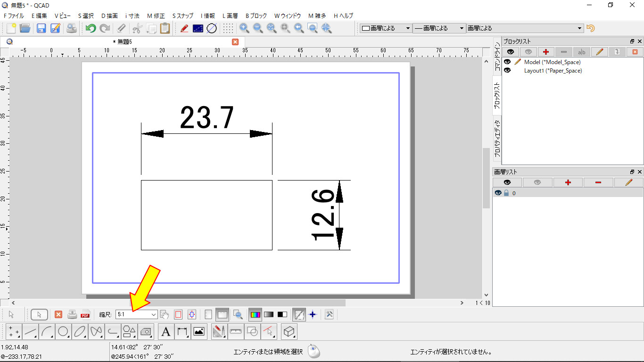Export to PDF from print preview toolbar

86,314
